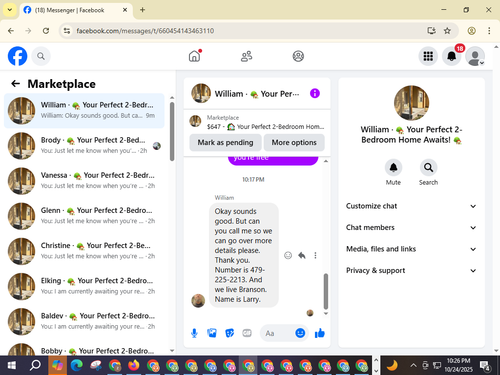Open Vanessa's conversation in the list

coord(84,181)
